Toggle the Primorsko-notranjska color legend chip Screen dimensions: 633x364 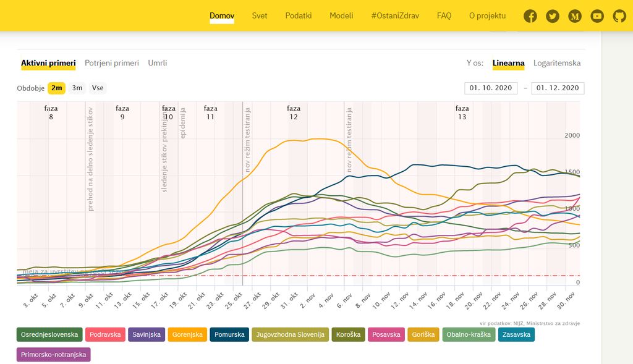tap(54, 355)
